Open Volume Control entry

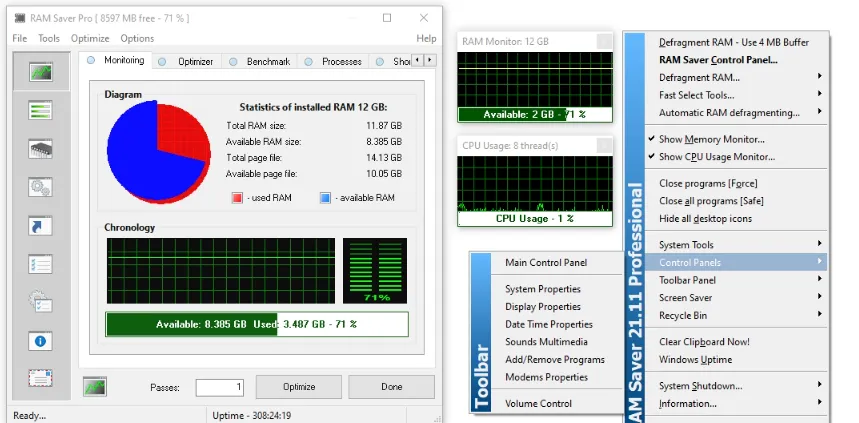(557, 404)
